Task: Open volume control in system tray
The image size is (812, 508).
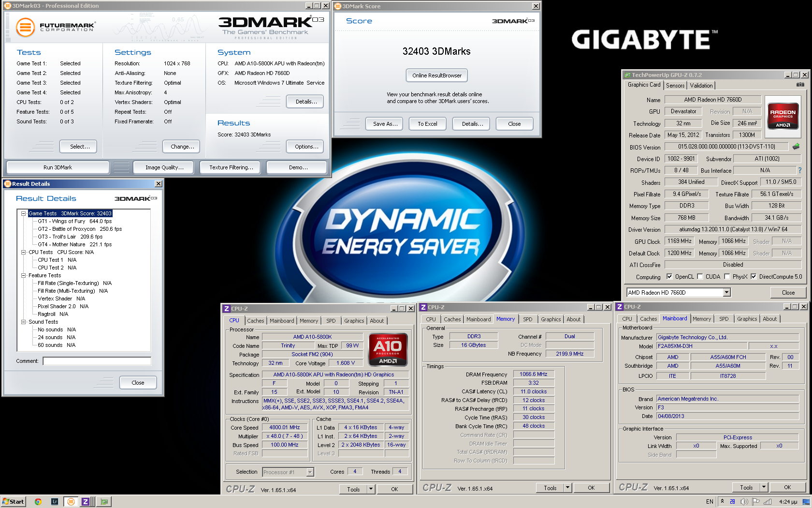Action: pyautogui.click(x=744, y=502)
